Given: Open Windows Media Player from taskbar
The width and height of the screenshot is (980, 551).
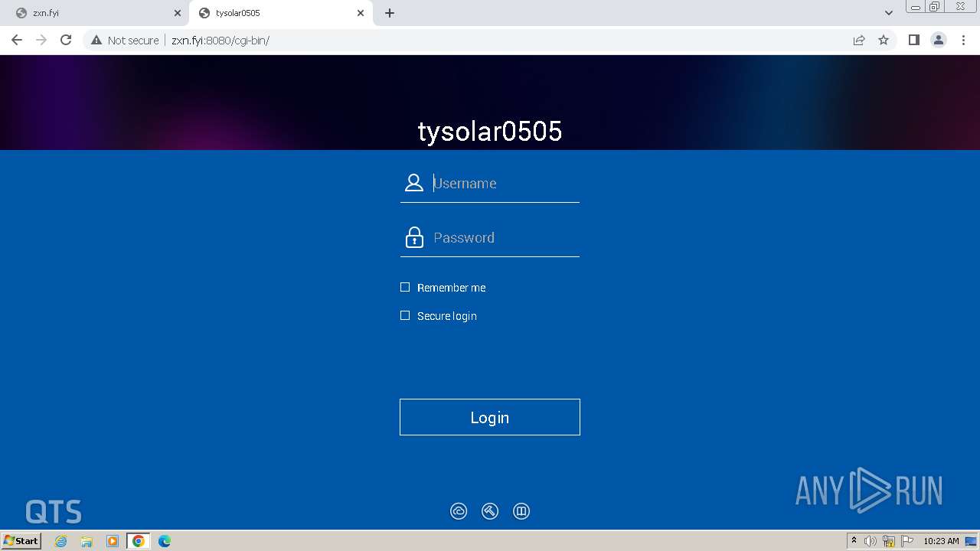Looking at the screenshot, I should click(113, 541).
